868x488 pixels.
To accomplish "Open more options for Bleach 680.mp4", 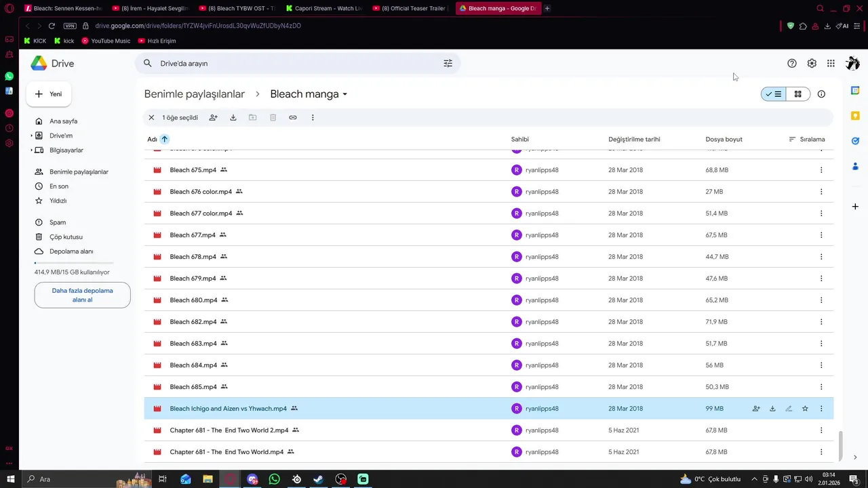I will [821, 300].
